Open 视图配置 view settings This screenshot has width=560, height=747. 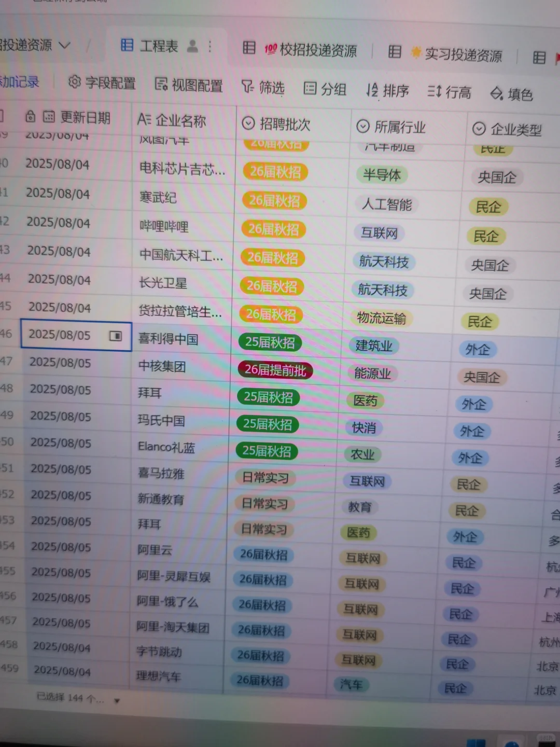point(189,85)
